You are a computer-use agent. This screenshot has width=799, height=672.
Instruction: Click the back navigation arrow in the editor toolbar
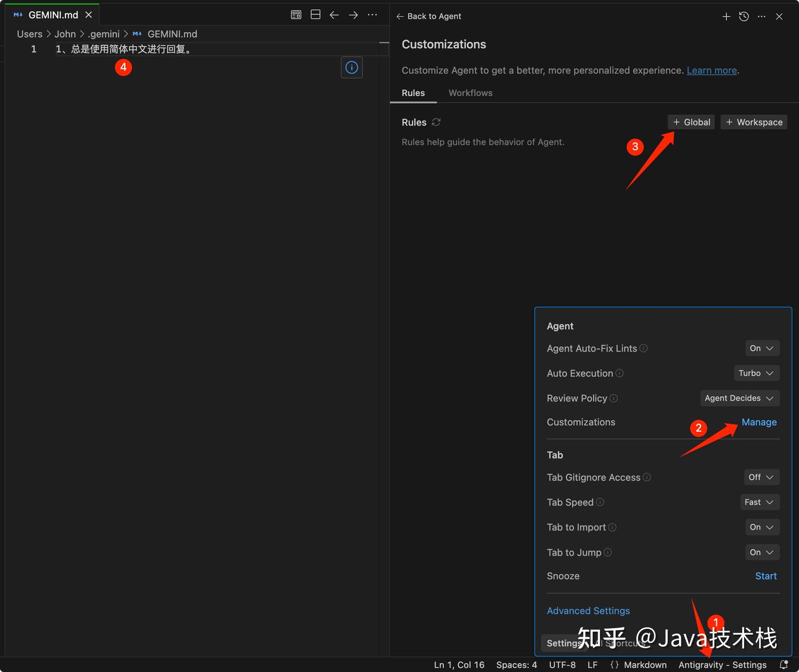[334, 14]
